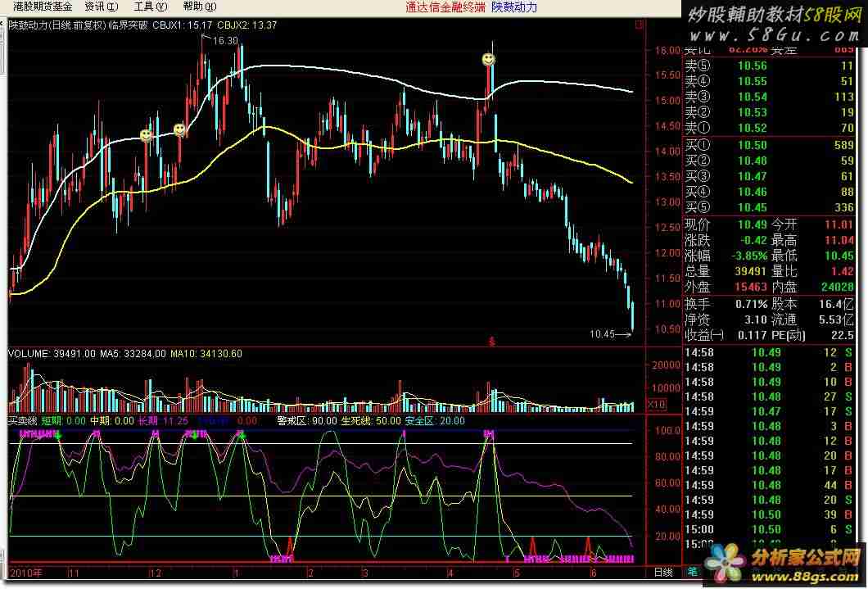This screenshot has width=868, height=589.
Task: Click the 总量 value 39491
Action: click(x=751, y=271)
